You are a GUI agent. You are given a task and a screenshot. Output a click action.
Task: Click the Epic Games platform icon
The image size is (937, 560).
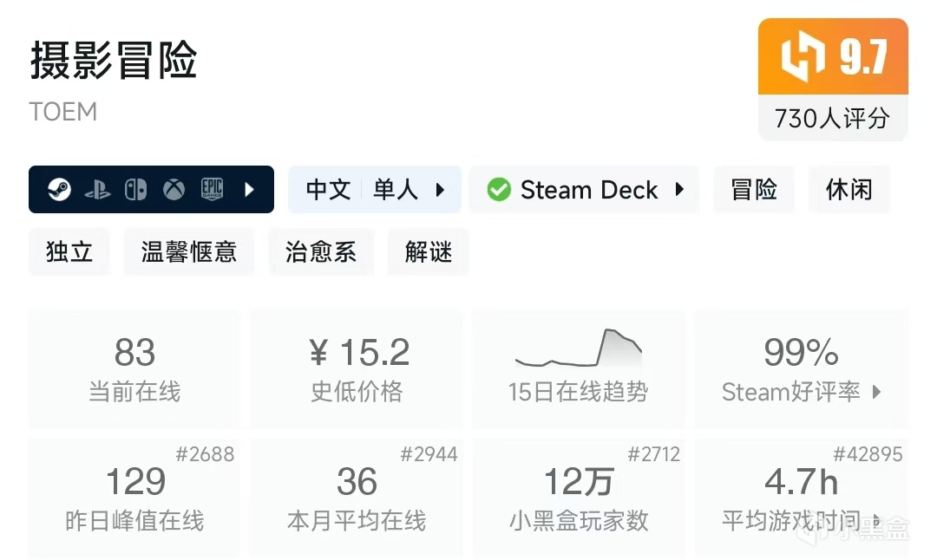213,190
